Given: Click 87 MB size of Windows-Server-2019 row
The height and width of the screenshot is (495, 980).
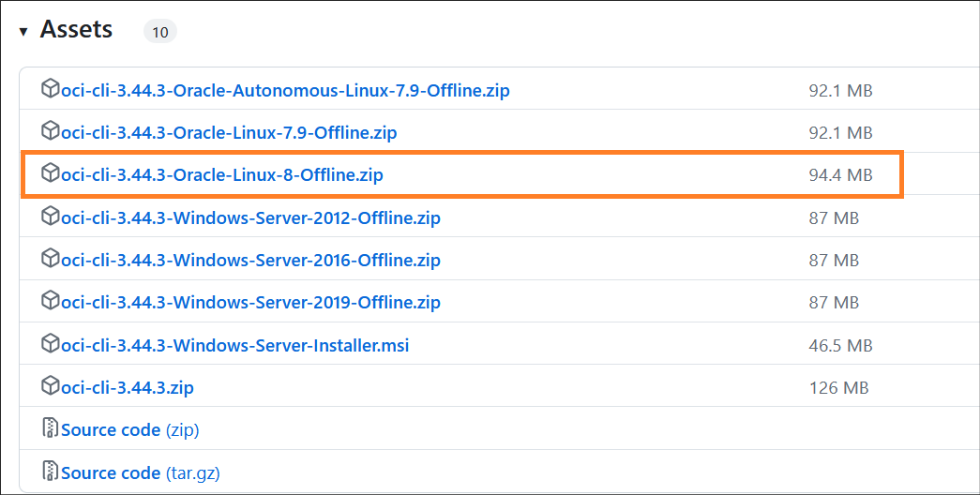Looking at the screenshot, I should (835, 303).
